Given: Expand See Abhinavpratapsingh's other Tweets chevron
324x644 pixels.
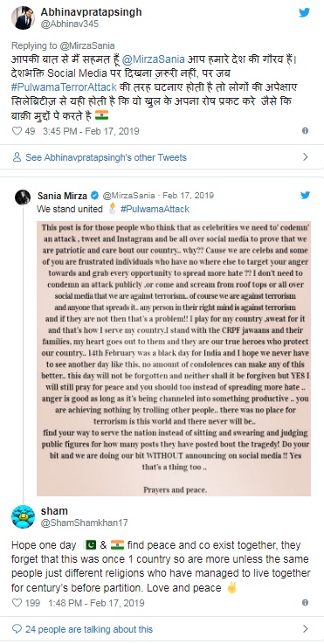Looking at the screenshot, I should point(305,157).
